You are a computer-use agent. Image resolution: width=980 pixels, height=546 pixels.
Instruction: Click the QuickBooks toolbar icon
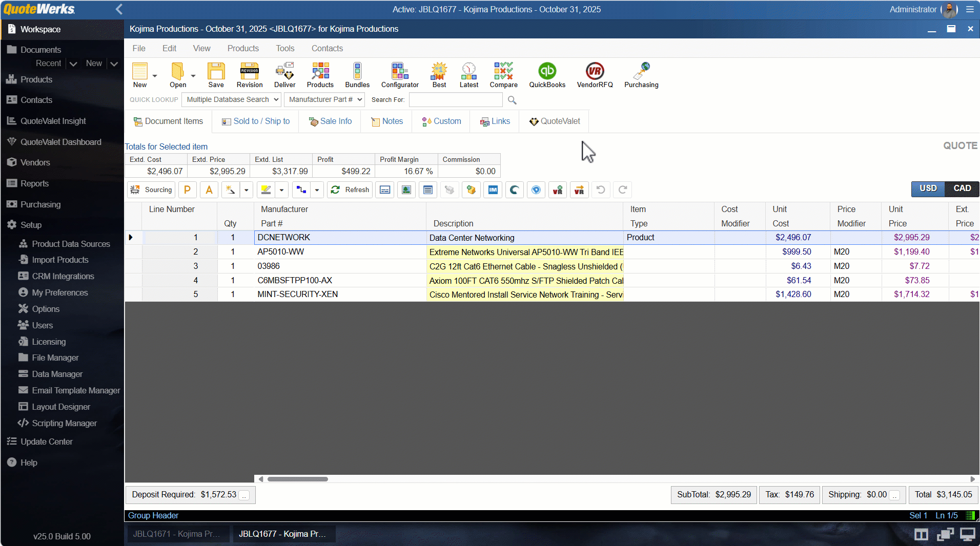[x=547, y=75]
